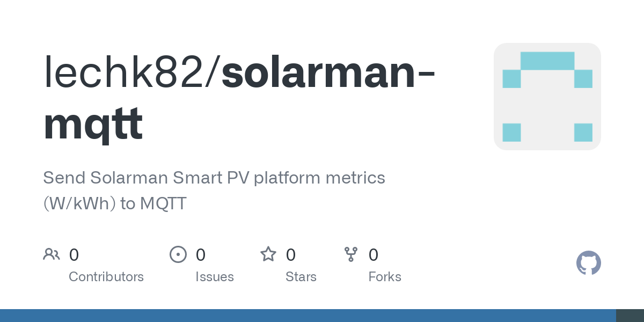Screen dimensions: 644x322
Task: Open the solarman-mqtt repository title
Action: point(239,98)
